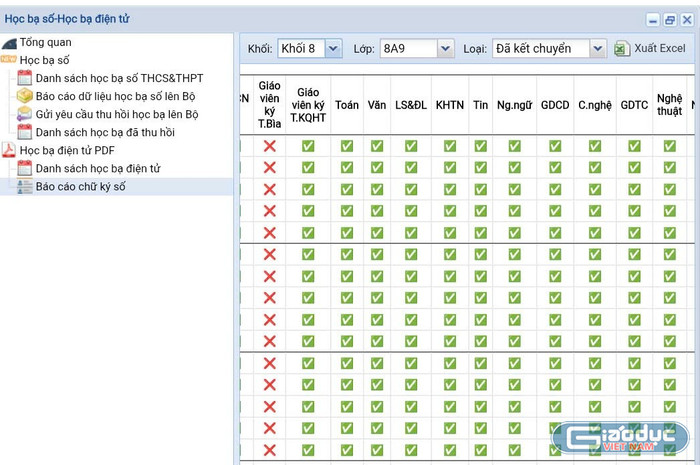Click the calendar icon for Danh sách học bạ số THCS&THPT

coord(25,78)
